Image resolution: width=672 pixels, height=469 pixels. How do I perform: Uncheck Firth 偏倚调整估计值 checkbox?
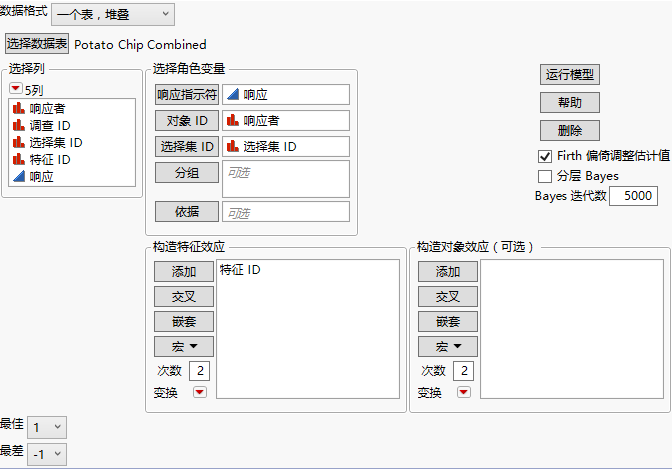click(545, 156)
